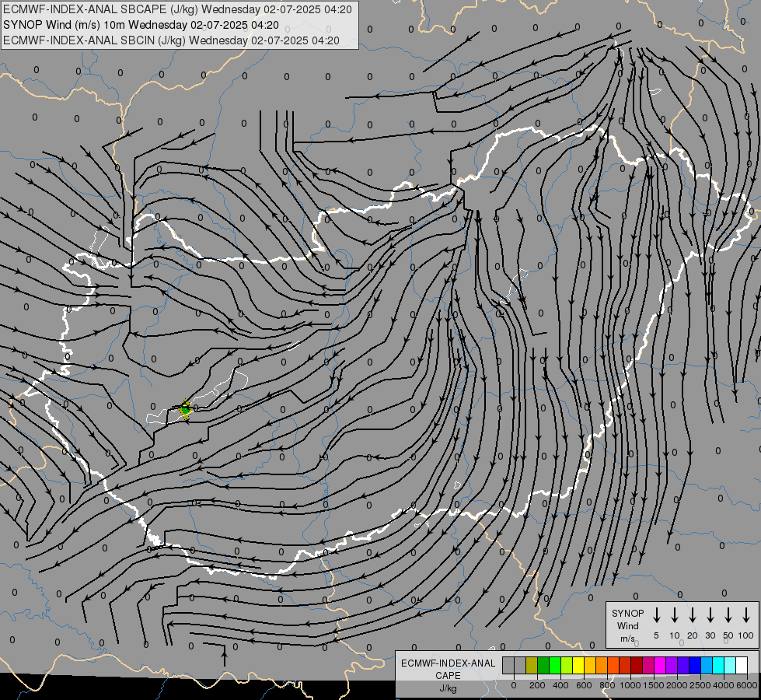Click the red-orange swatch right of 800 tick

[x=613, y=666]
